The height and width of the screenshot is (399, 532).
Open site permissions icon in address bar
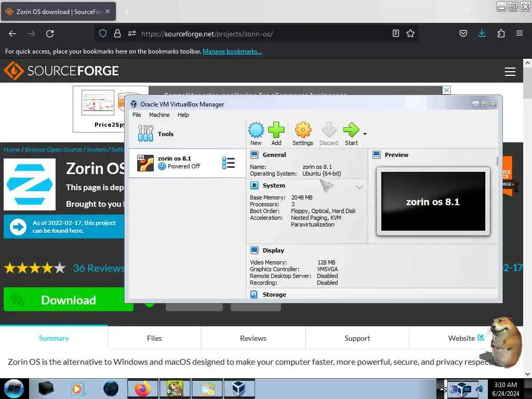point(132,33)
